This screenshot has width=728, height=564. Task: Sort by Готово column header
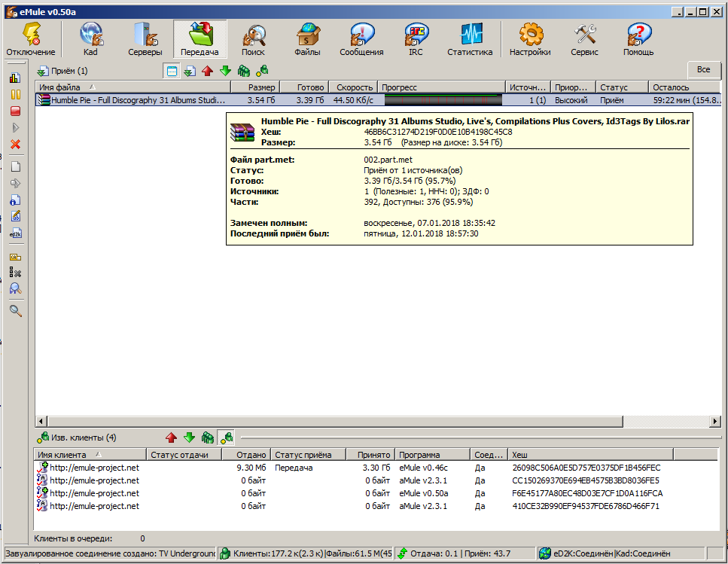305,87
